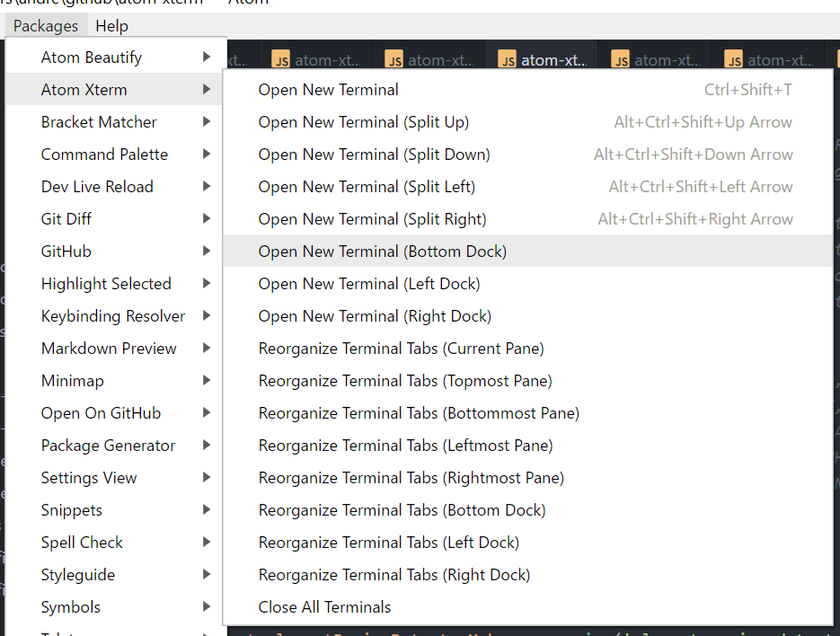Open the Styleguide submenu
The image size is (840, 636).
[113, 575]
